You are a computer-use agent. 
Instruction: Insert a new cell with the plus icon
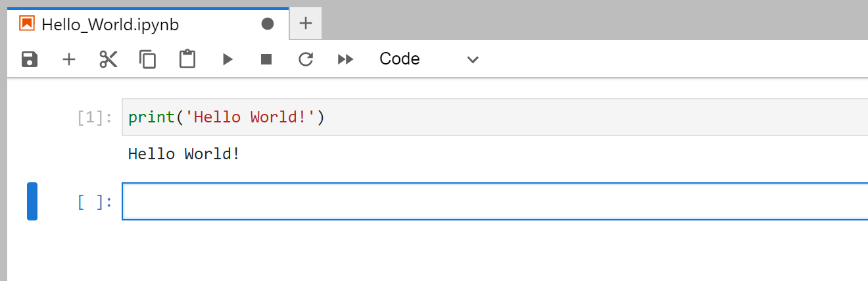(69, 59)
